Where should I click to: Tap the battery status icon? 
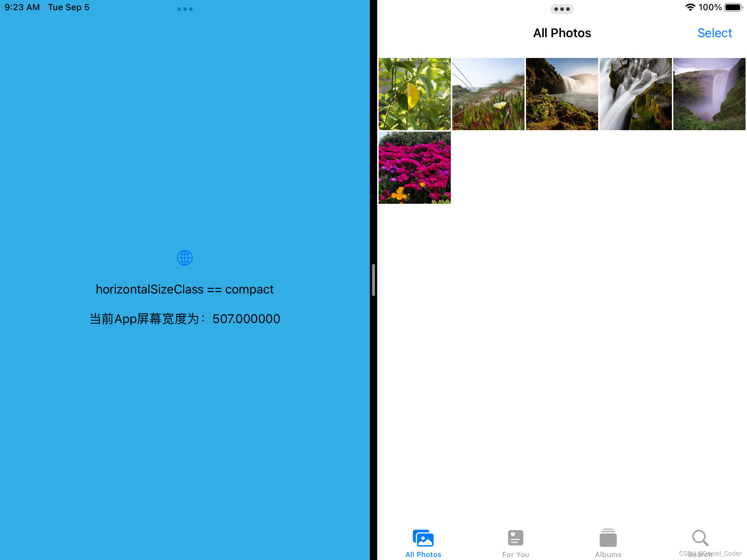(x=733, y=7)
